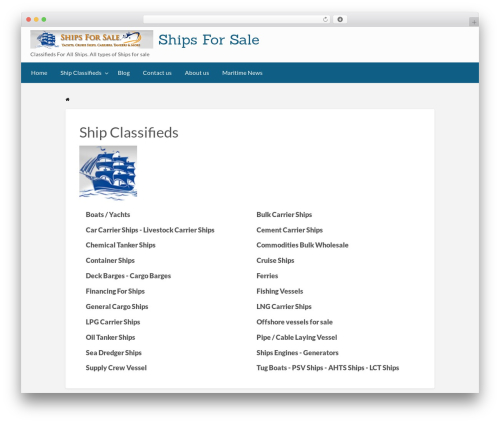500x423 pixels.
Task: Open Tug Boats - PSV Ships category
Action: [x=328, y=368]
